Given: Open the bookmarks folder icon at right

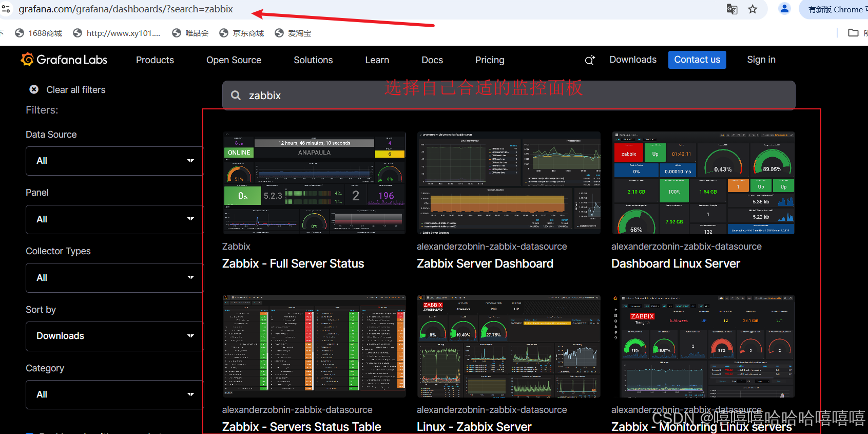Looking at the screenshot, I should pyautogui.click(x=853, y=33).
